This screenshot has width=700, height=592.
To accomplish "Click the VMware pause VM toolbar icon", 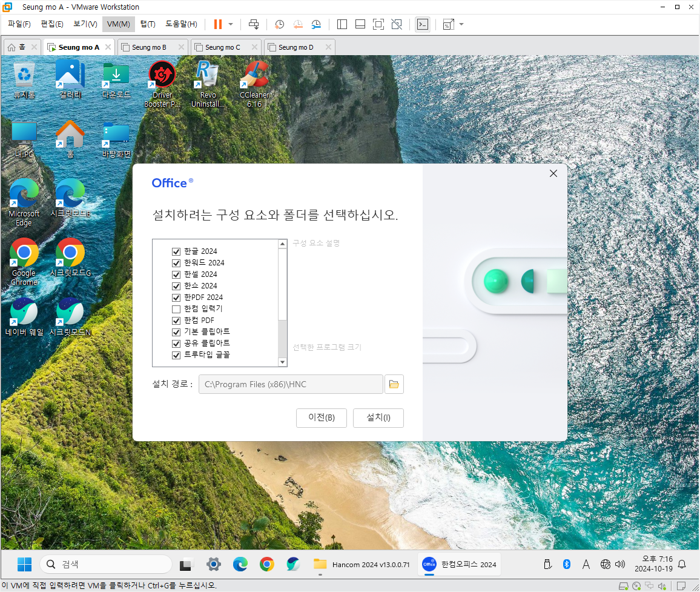I will coord(218,24).
